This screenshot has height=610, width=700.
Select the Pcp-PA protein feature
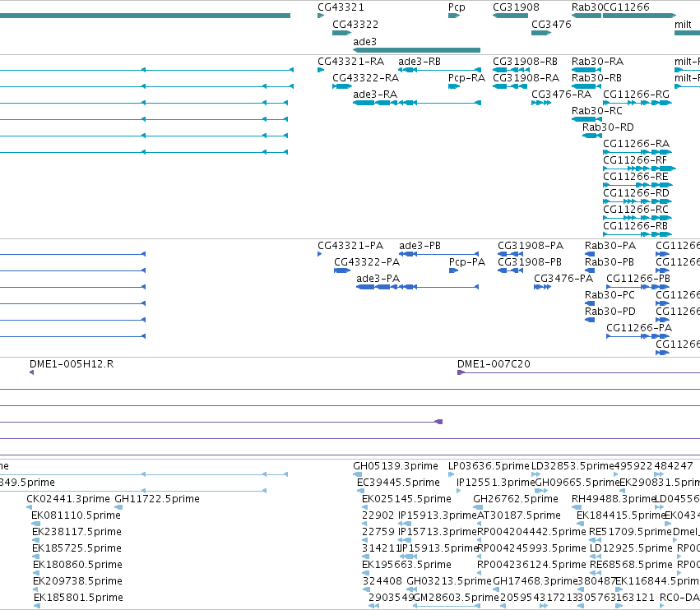pos(453,270)
